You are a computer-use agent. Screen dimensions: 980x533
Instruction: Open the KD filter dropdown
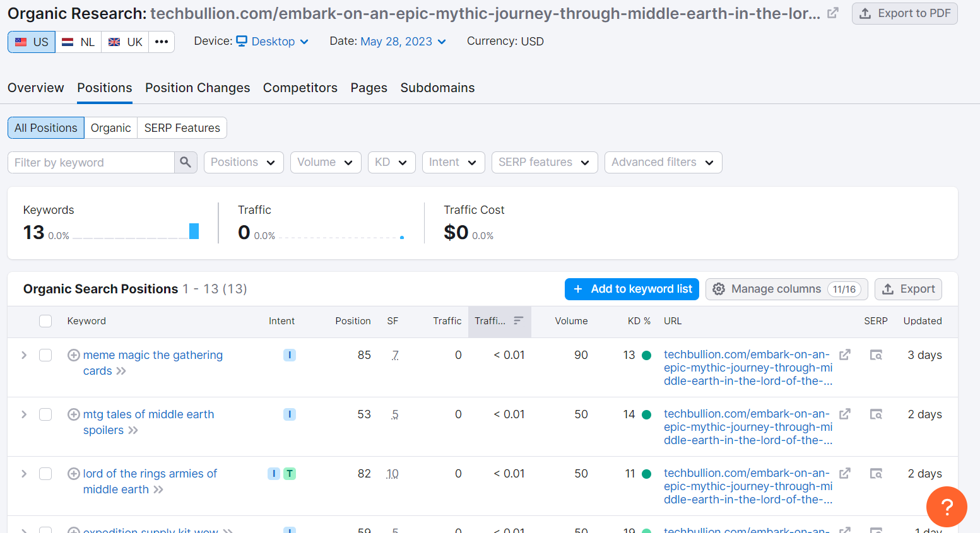click(x=392, y=162)
